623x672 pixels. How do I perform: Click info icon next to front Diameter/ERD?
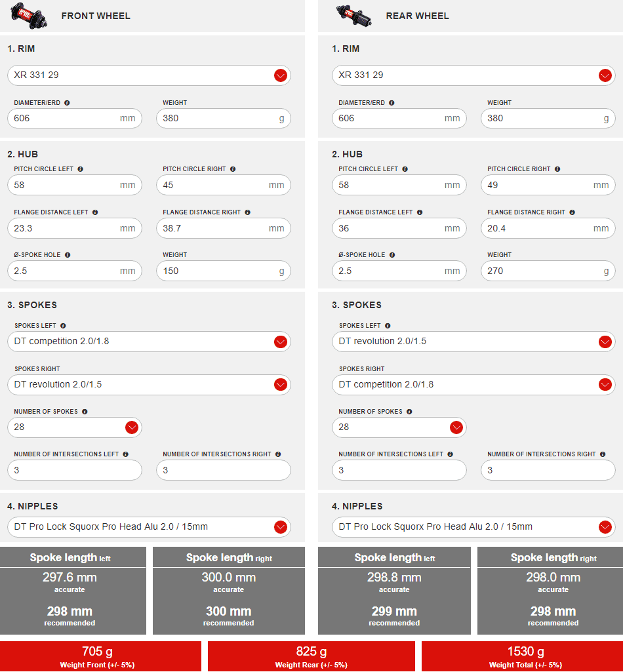click(x=67, y=103)
